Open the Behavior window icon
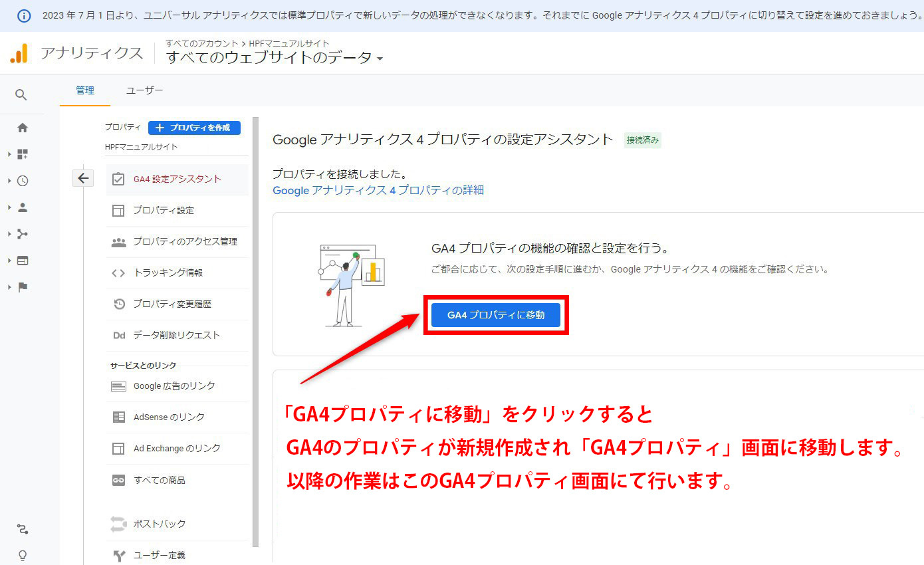924x565 pixels. (x=23, y=261)
